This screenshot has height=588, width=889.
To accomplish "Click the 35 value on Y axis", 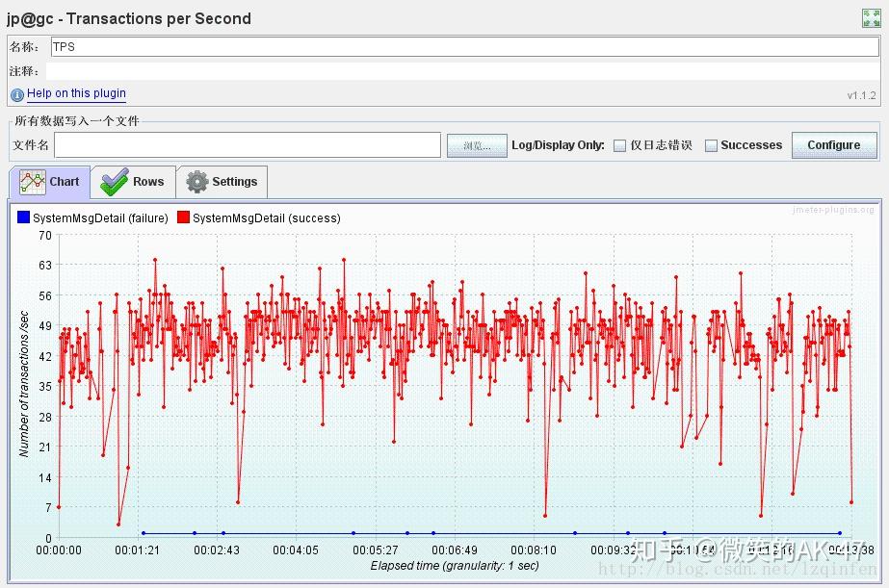I will (45, 386).
